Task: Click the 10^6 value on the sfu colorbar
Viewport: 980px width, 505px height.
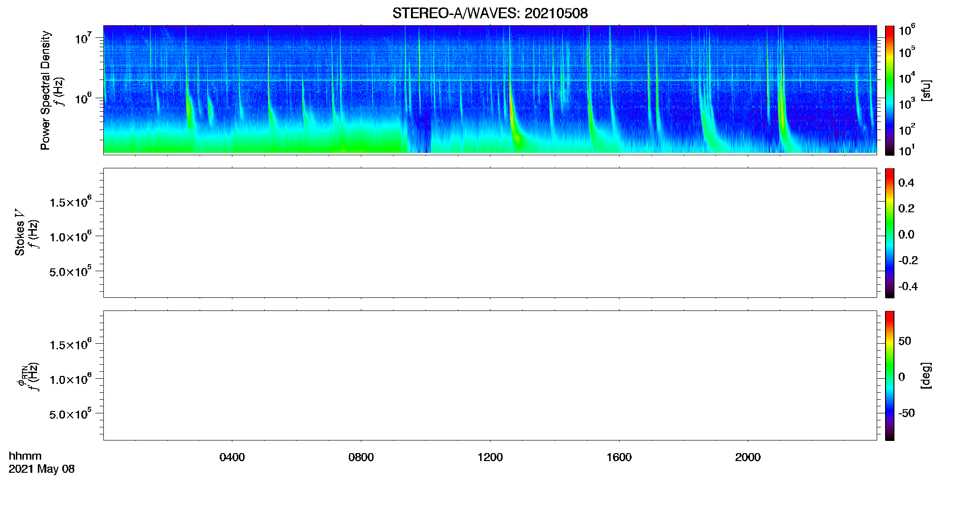Action: click(907, 30)
